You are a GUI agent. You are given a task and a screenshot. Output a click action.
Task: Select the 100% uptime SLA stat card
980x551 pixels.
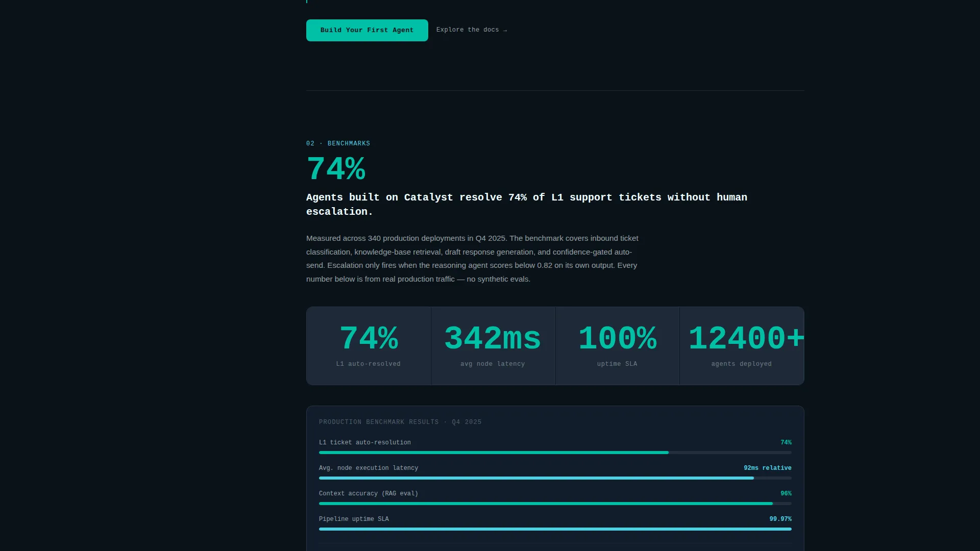click(x=618, y=346)
